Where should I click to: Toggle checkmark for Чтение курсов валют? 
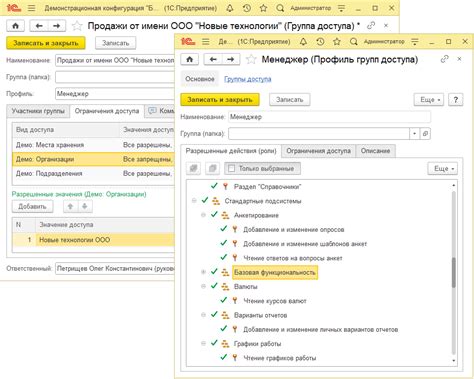pyautogui.click(x=224, y=300)
